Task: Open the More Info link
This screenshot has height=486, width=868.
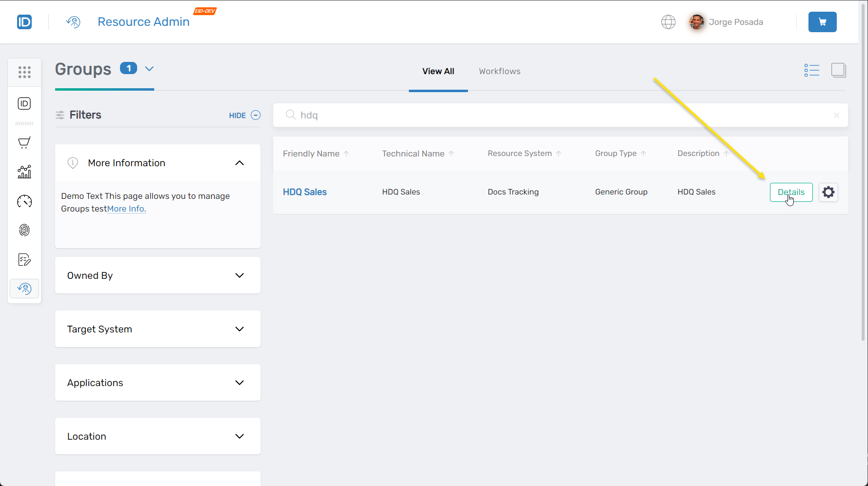Action: [x=126, y=209]
